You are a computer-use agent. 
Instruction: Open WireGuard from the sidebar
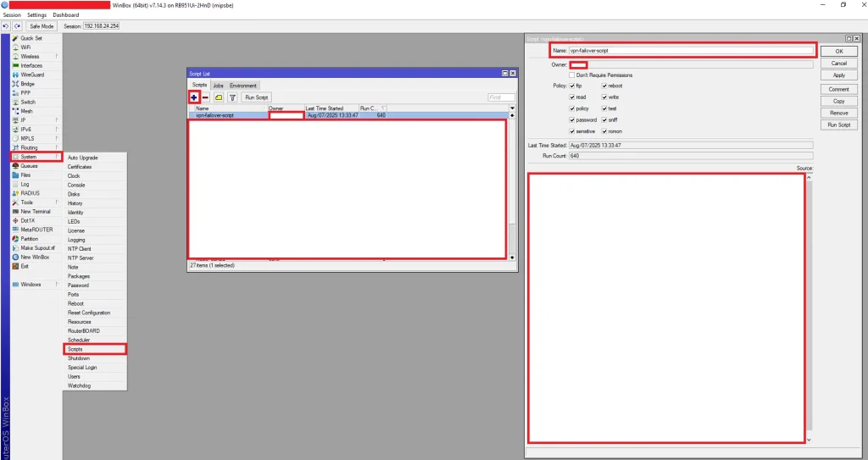tap(32, 75)
